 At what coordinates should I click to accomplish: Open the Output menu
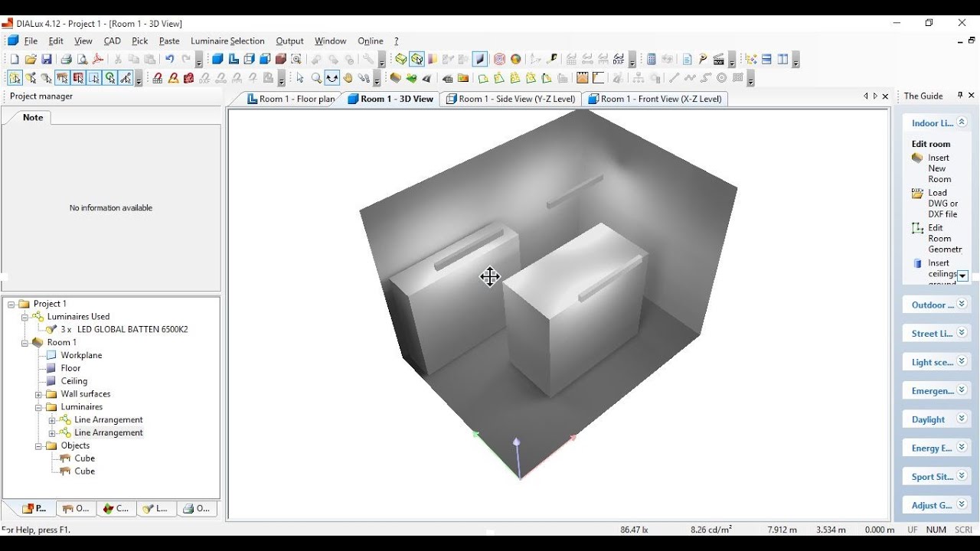coord(289,41)
